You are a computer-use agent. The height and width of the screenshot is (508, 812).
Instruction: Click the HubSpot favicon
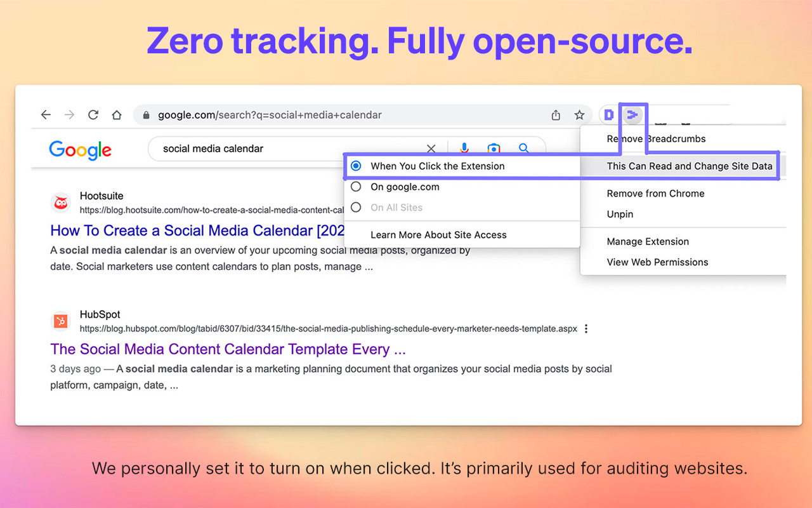[61, 321]
